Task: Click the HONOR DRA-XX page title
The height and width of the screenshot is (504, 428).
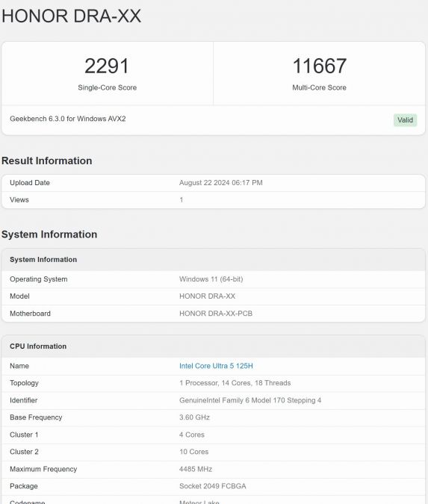Action: click(x=72, y=16)
